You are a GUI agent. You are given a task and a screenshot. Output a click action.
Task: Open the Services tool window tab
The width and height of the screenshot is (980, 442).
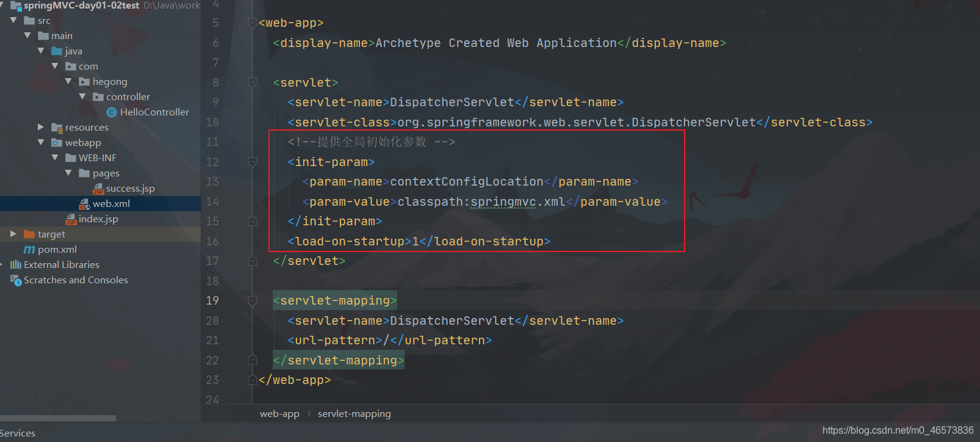tap(18, 433)
